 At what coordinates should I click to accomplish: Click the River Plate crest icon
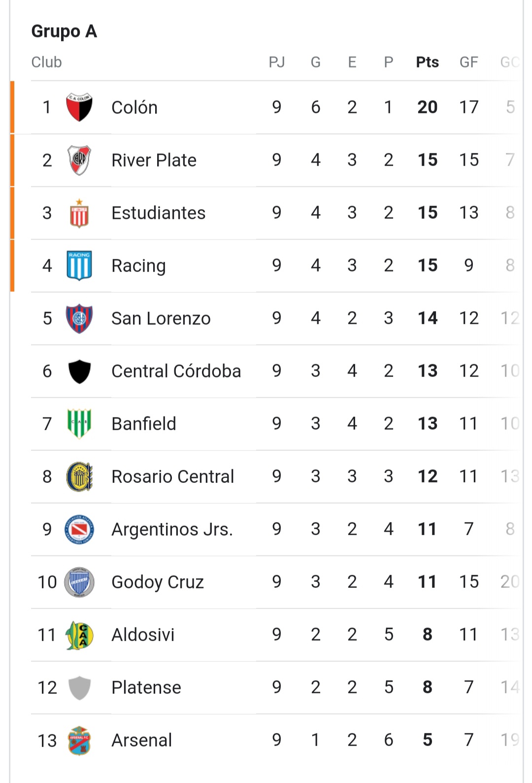[x=79, y=160]
